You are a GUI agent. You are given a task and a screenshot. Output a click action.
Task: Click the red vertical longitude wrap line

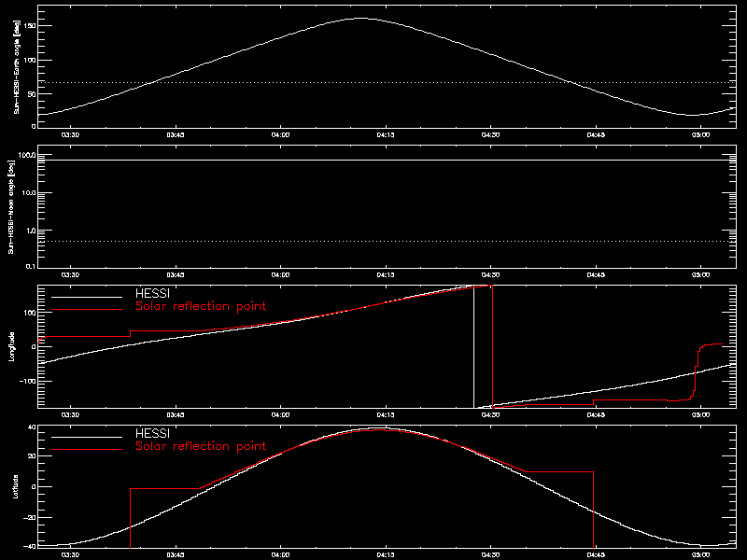(492, 346)
